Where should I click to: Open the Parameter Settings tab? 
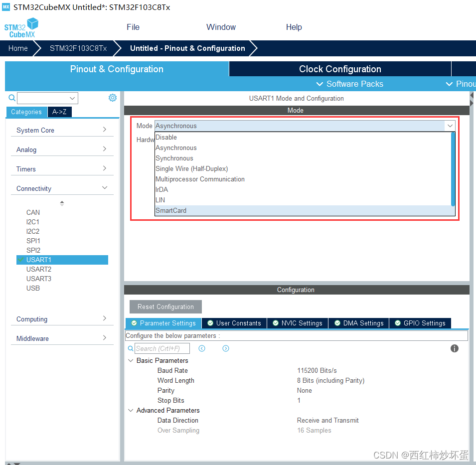pos(163,323)
